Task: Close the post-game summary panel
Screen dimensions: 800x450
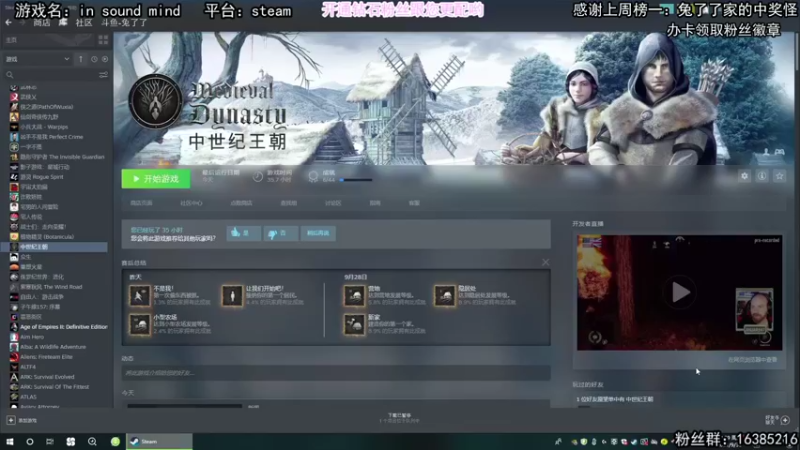Action: 545,262
